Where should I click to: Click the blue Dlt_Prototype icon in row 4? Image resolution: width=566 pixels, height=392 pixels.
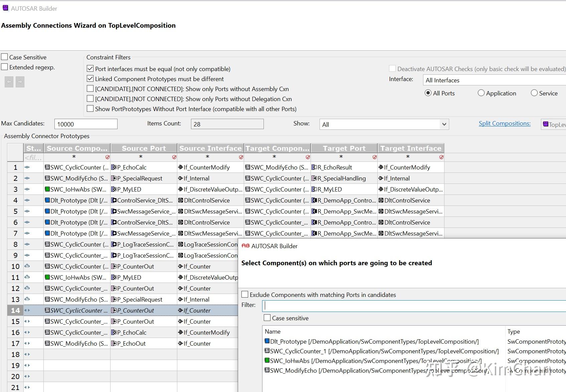(x=47, y=200)
